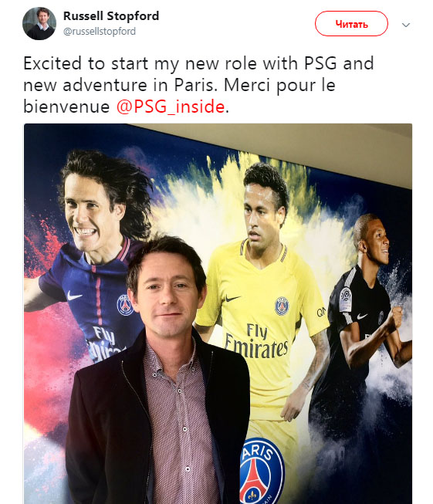Image resolution: width=433 pixels, height=504 pixels.
Task: Click the Ligue 1 sleeve patch on the black jersey
Action: (x=345, y=299)
